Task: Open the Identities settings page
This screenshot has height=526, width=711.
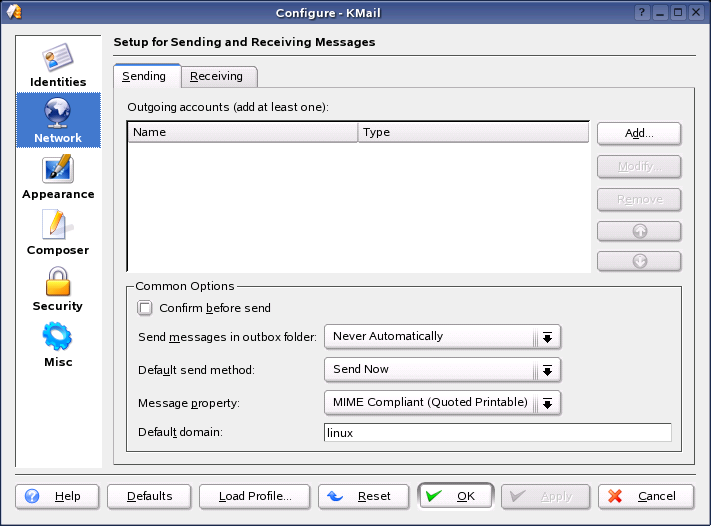Action: [58, 64]
